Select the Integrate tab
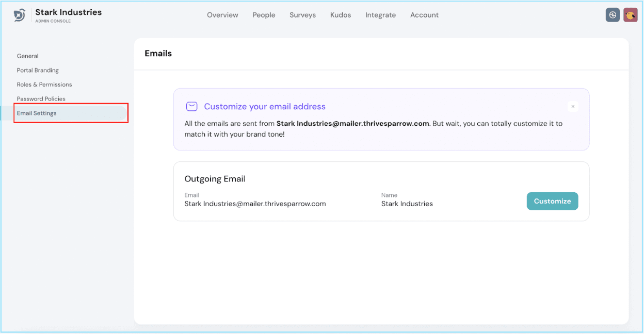 [380, 15]
